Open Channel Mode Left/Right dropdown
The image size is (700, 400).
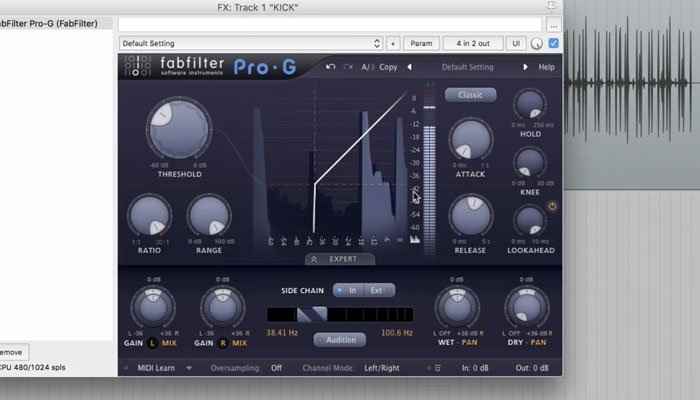(382, 368)
